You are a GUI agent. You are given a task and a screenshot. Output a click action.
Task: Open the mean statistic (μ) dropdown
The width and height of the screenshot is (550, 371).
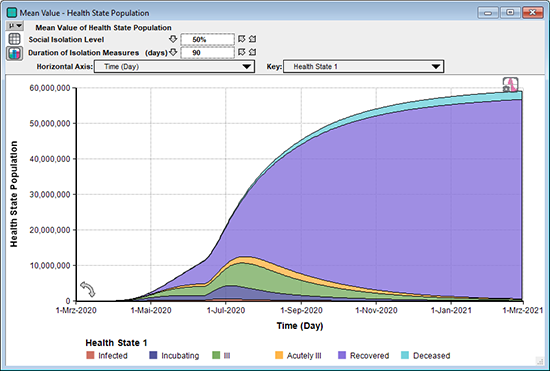click(15, 26)
